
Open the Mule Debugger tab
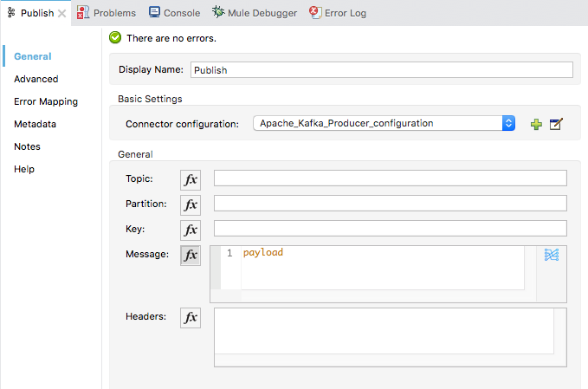(255, 13)
